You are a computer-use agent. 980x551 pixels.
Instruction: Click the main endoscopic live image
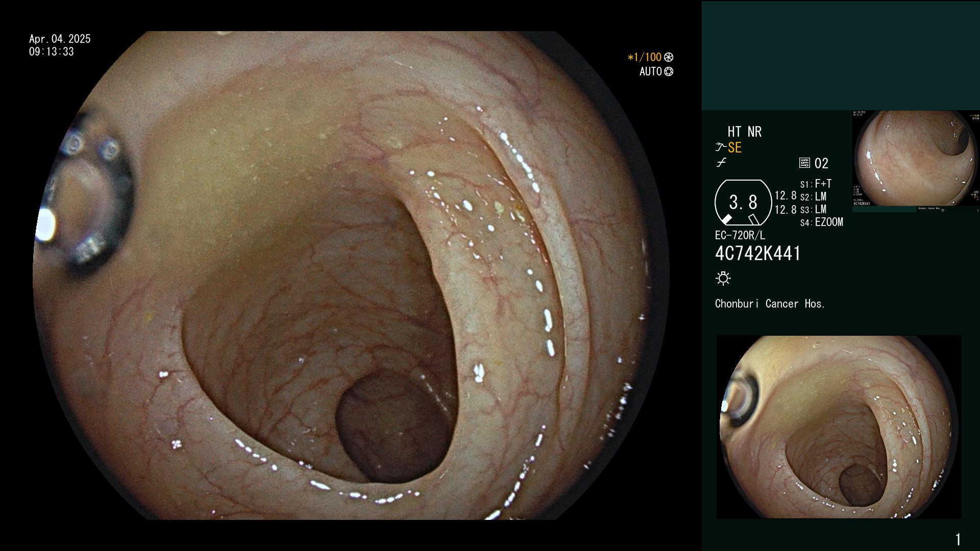tap(351, 275)
